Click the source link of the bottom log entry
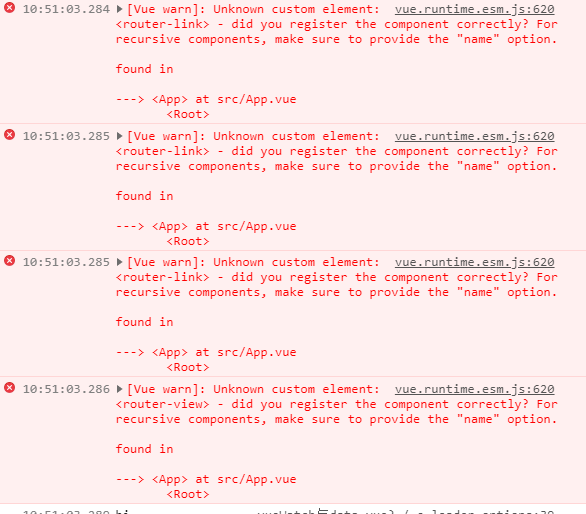Image resolution: width=586 pixels, height=514 pixels. pos(405,511)
